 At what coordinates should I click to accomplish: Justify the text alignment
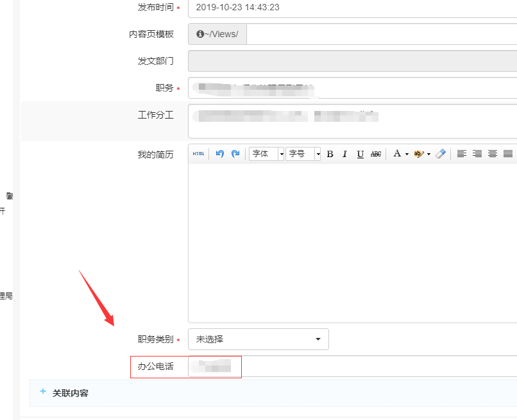(508, 154)
